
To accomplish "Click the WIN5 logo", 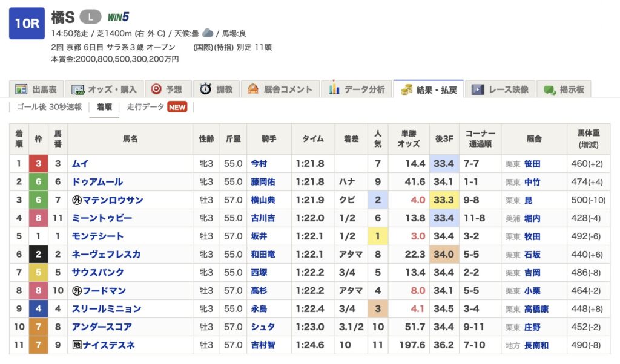I will coord(118,17).
